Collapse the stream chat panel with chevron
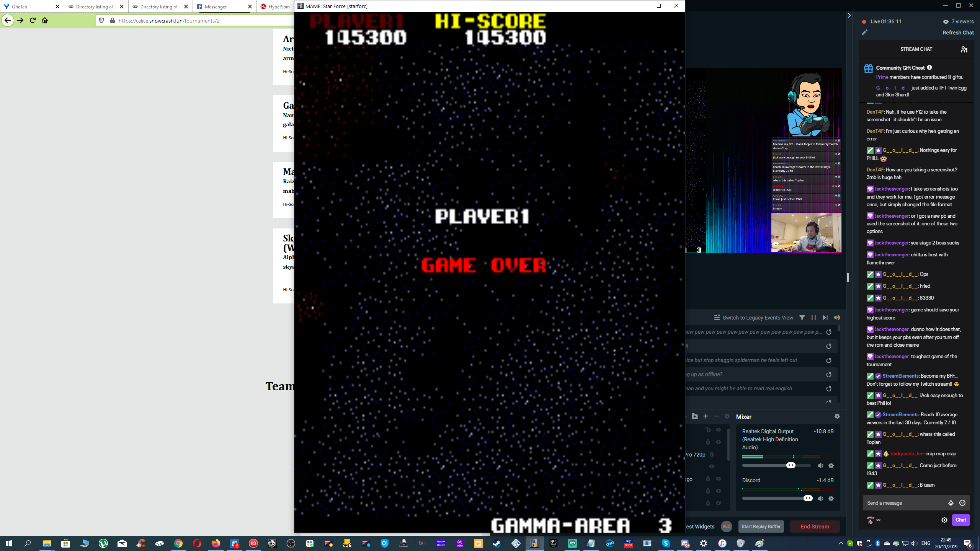 (849, 15)
